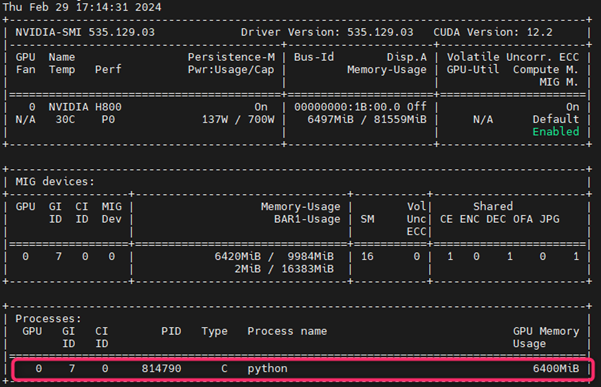Select process ID 814790
Screen dimensions: 601x387
161,369
